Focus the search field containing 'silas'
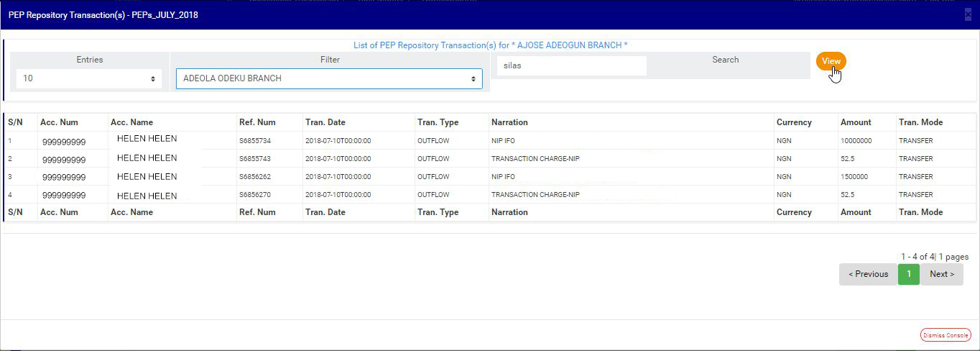Image resolution: width=980 pixels, height=351 pixels. [571, 65]
